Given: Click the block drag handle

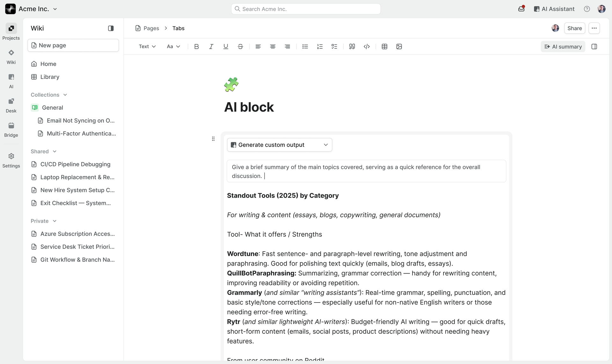Looking at the screenshot, I should pos(213,139).
